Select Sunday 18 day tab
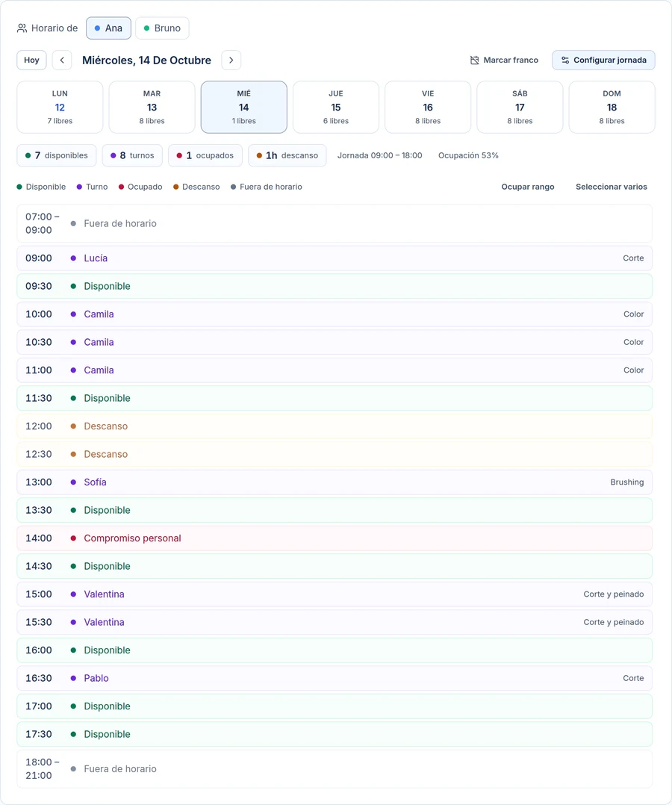Screen dimensions: 672x805 coord(612,107)
